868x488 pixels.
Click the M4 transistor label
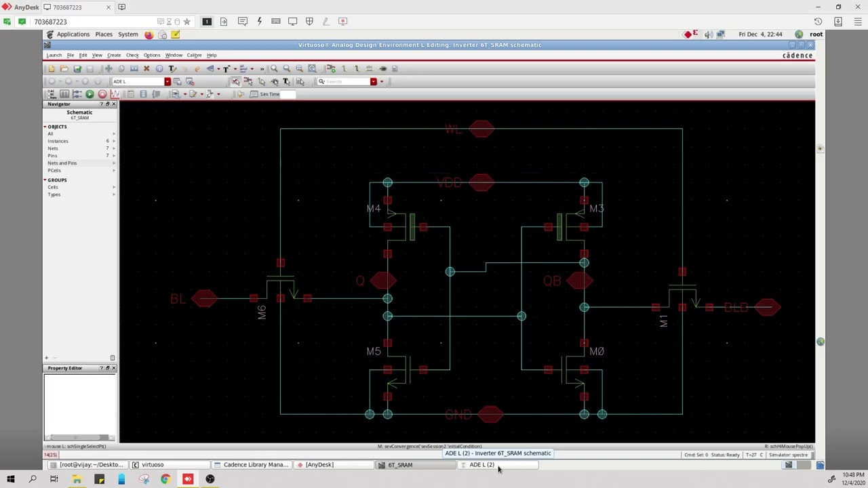pos(374,209)
